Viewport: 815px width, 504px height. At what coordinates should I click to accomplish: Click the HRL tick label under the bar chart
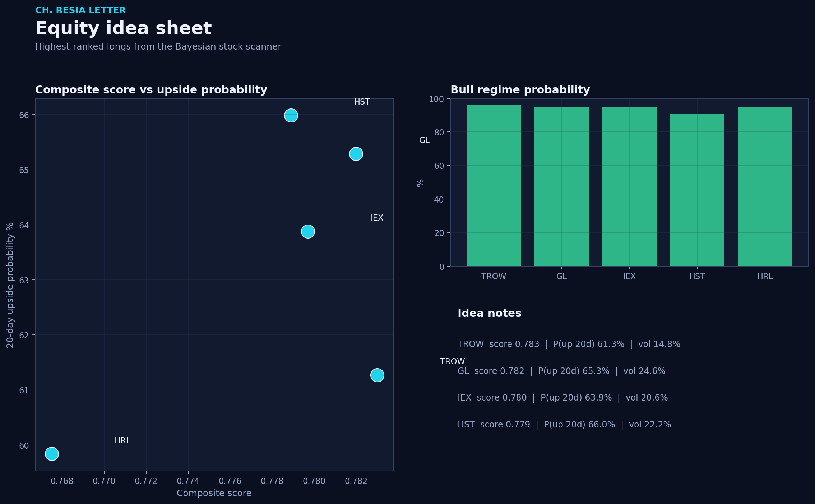(x=765, y=276)
